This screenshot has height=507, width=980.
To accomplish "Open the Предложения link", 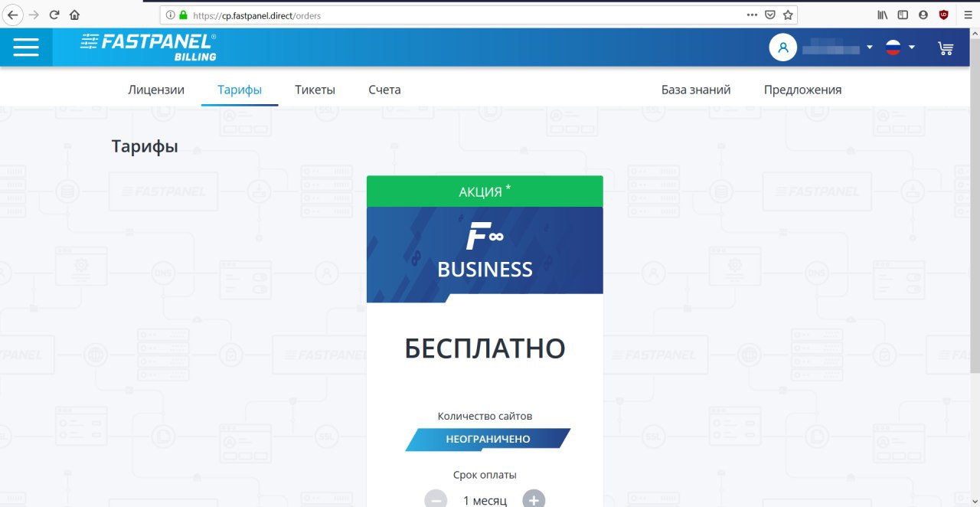I will tap(802, 90).
